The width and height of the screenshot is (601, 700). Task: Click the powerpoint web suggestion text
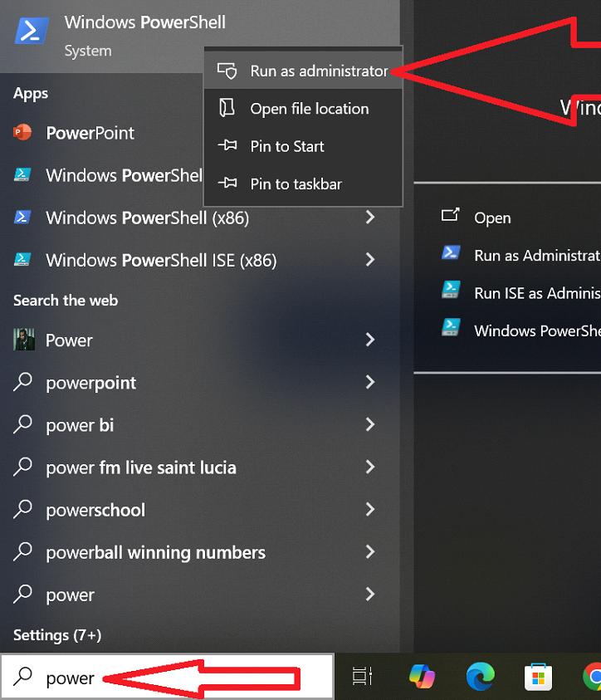[91, 383]
